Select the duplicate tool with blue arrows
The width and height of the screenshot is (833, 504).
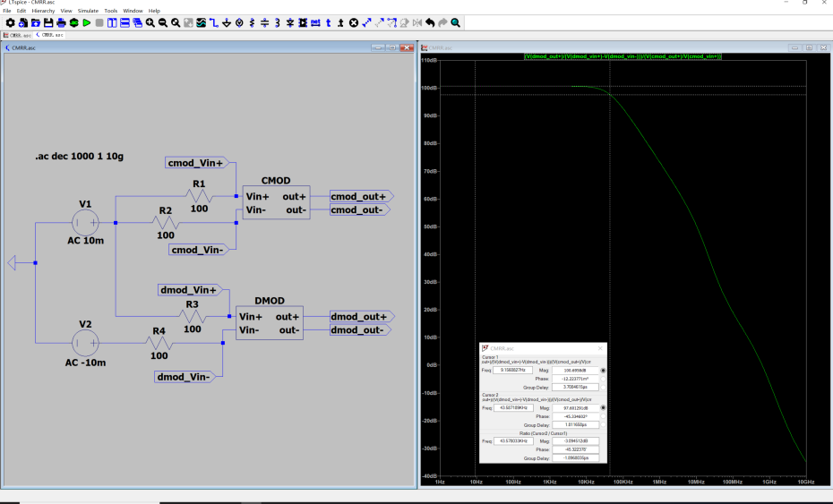point(366,23)
